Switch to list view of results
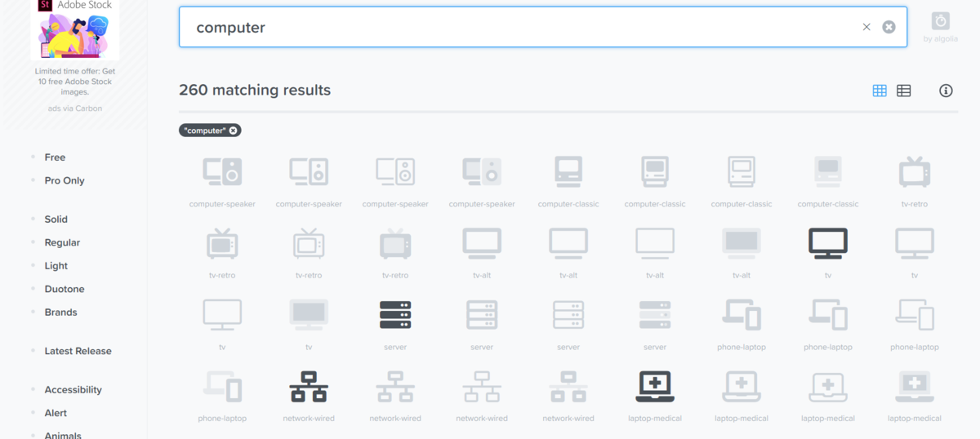Viewport: 980px width, 439px height. click(x=904, y=91)
